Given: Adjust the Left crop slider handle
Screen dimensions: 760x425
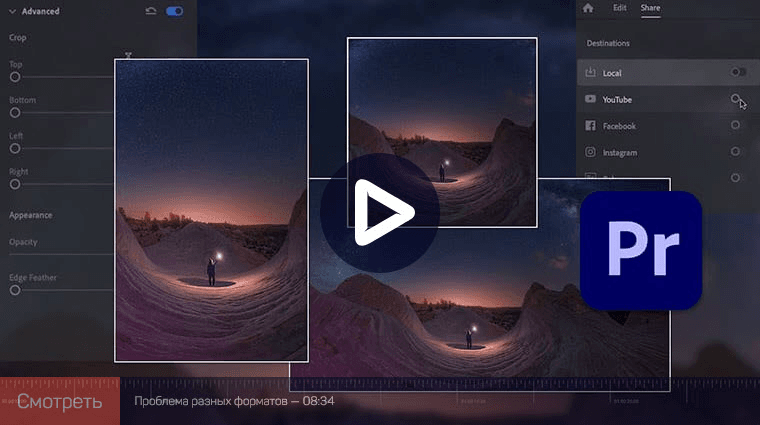Looking at the screenshot, I should 15,148.
